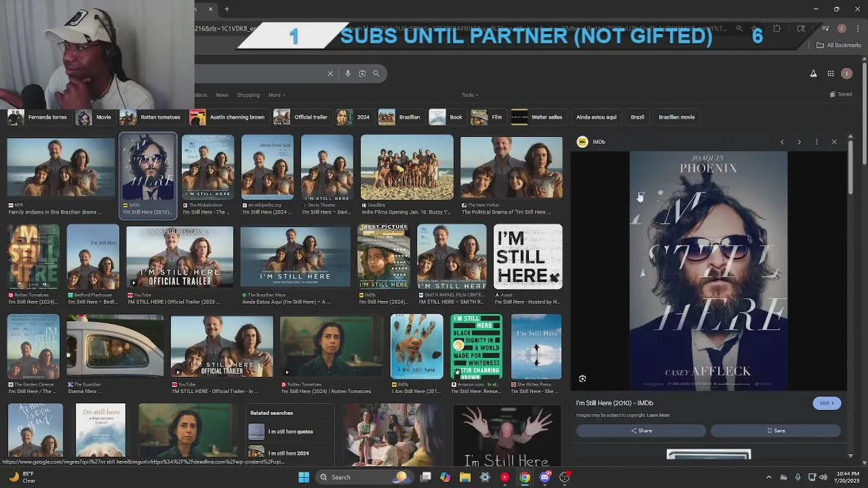Open Search Labs flask icon

pyautogui.click(x=814, y=73)
